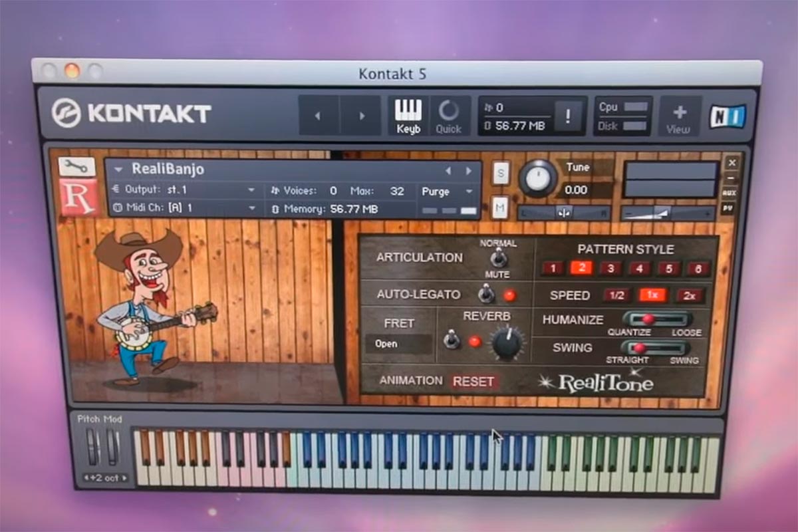
Task: Open the View plus menu
Action: [678, 117]
